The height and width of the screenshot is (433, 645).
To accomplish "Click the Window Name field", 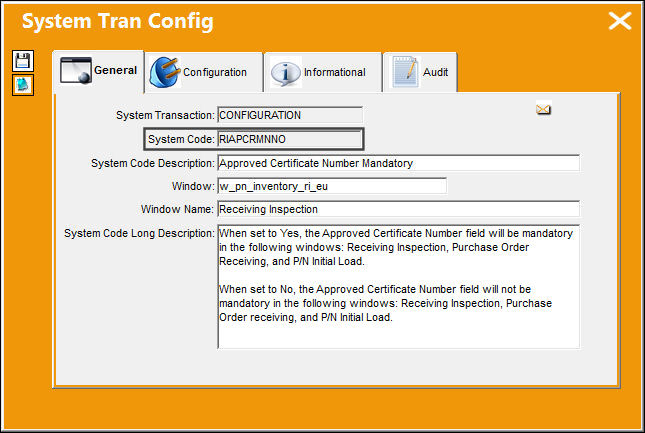I will coord(399,209).
